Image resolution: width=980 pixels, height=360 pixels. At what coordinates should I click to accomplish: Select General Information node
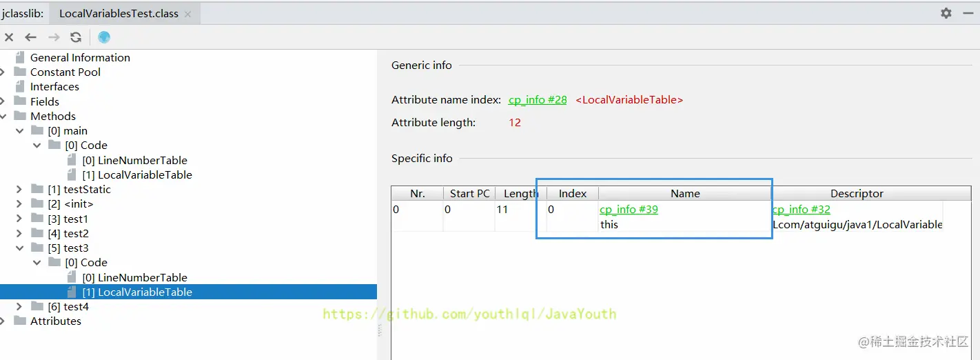point(80,58)
